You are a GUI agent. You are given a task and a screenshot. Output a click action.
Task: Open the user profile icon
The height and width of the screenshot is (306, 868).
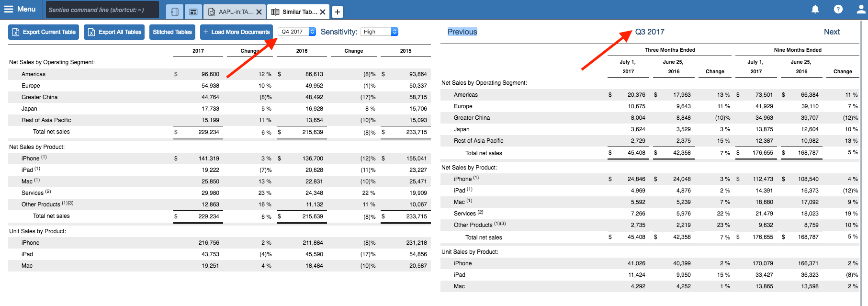click(x=861, y=9)
